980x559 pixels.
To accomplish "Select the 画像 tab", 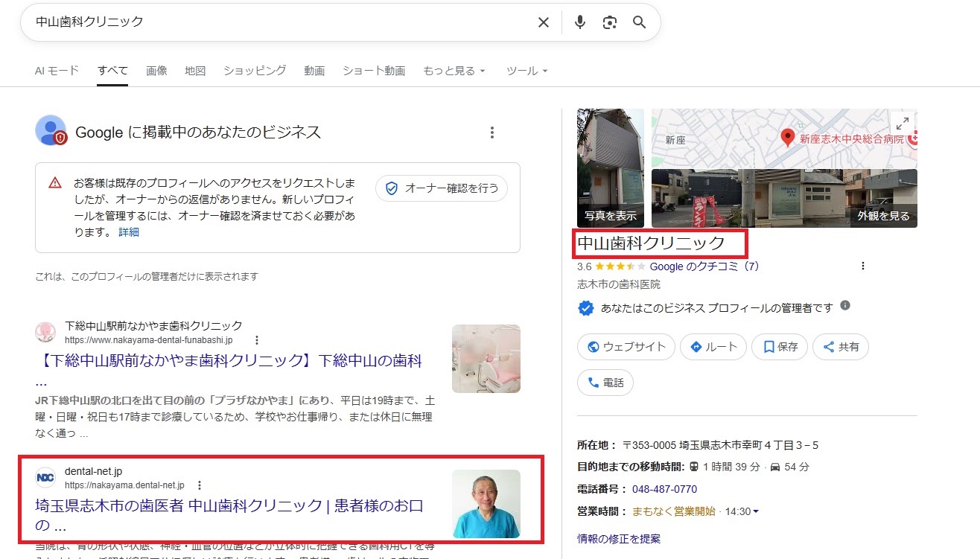I will pyautogui.click(x=156, y=71).
